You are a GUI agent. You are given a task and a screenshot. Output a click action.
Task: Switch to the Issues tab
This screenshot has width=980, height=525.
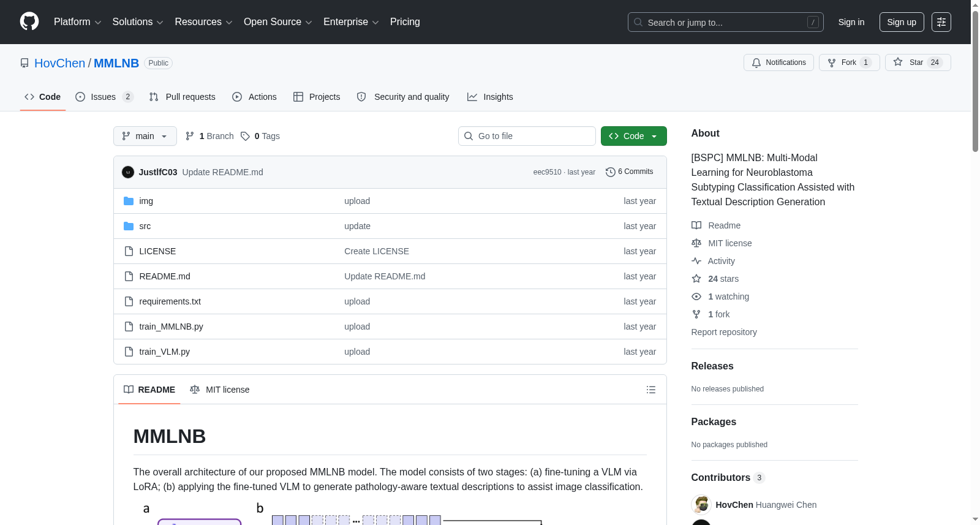(104, 97)
